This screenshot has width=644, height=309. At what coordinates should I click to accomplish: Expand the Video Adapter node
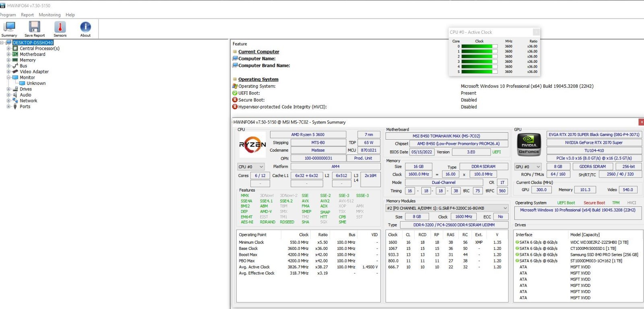pos(8,72)
